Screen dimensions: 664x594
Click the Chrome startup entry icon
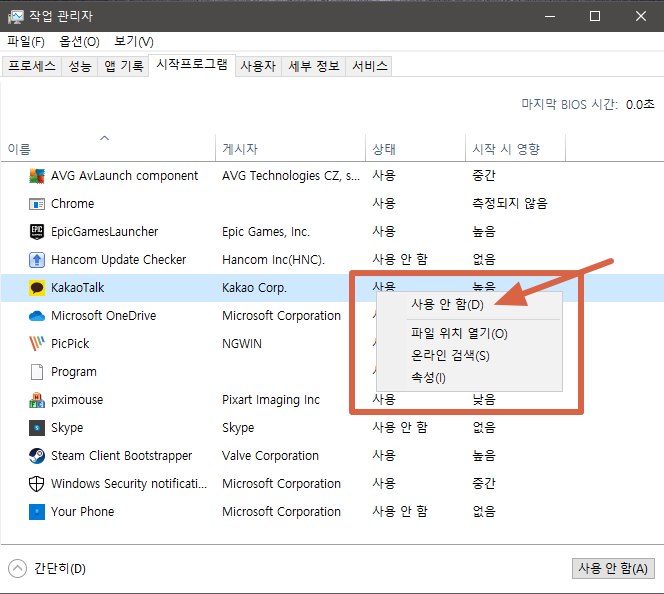coord(37,204)
